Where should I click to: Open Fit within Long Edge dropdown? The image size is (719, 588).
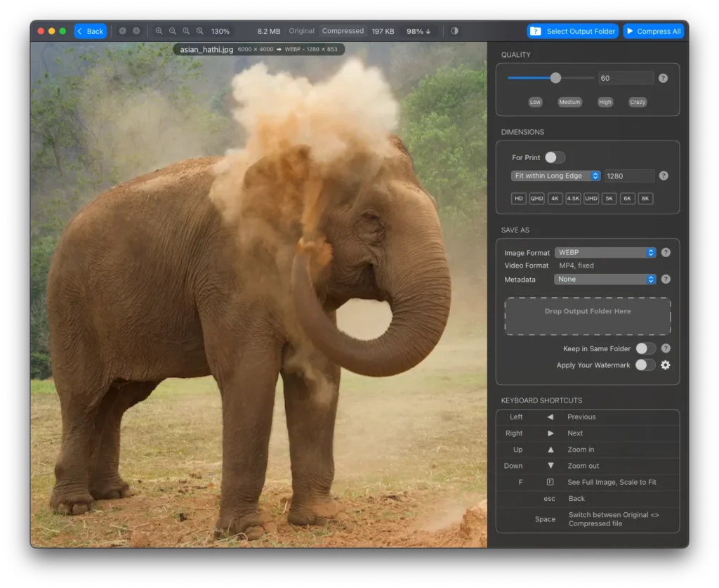[556, 176]
